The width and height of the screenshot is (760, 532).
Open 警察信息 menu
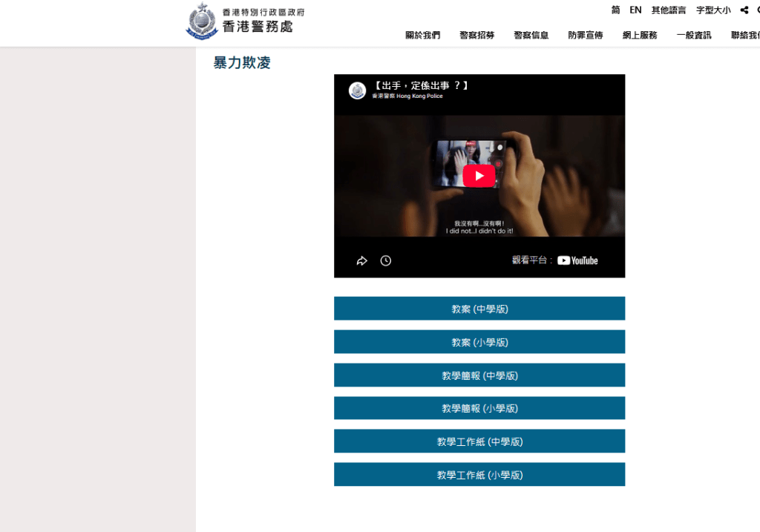(531, 35)
